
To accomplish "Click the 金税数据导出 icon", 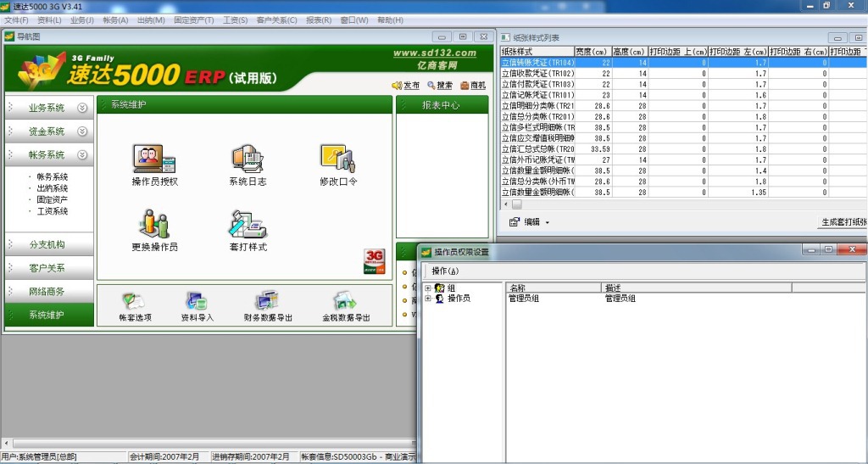I will [346, 300].
